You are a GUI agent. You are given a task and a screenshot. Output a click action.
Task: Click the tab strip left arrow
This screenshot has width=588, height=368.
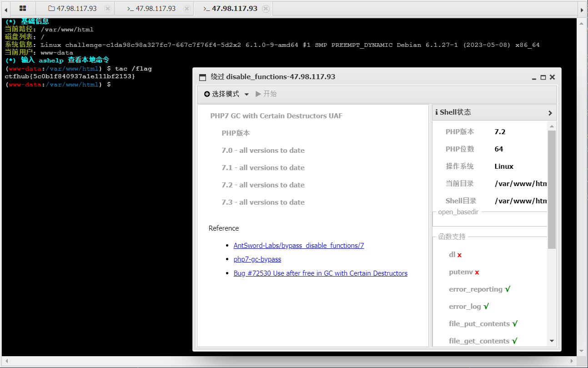tap(5, 9)
